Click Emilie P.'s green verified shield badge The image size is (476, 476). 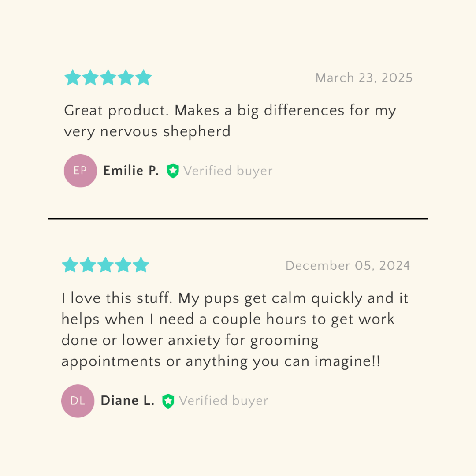click(x=173, y=171)
